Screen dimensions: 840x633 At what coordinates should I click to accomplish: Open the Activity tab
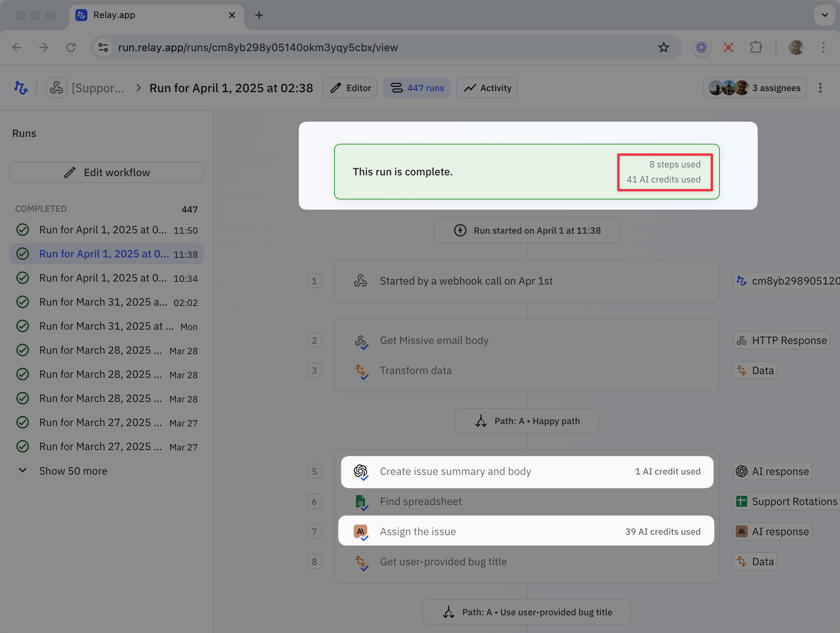(486, 88)
